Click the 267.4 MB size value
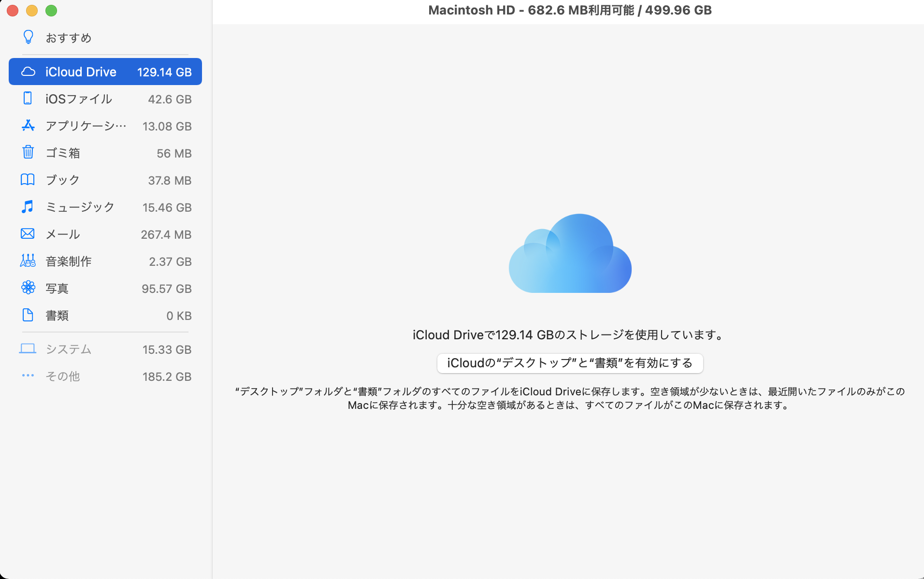The width and height of the screenshot is (924, 579). coord(166,234)
